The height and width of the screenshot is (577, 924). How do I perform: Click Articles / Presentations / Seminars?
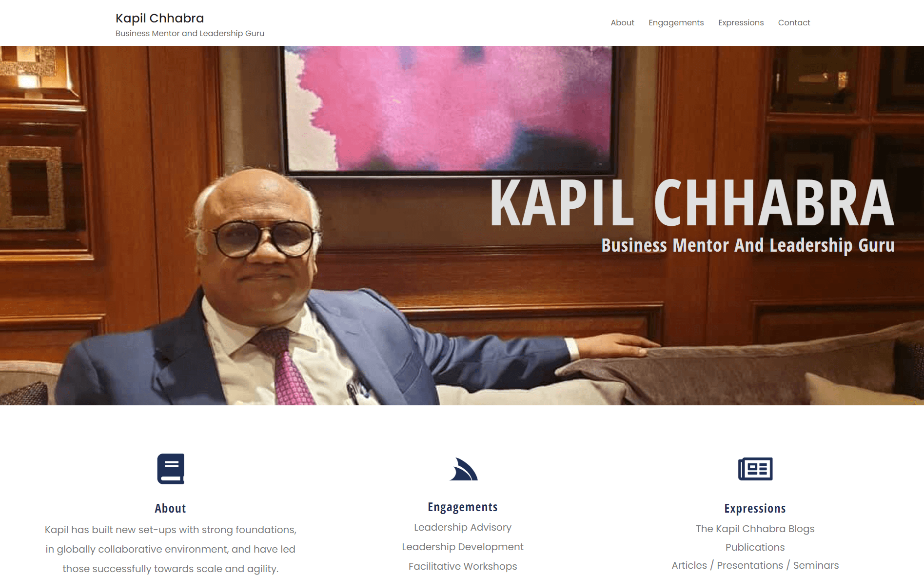click(x=755, y=565)
